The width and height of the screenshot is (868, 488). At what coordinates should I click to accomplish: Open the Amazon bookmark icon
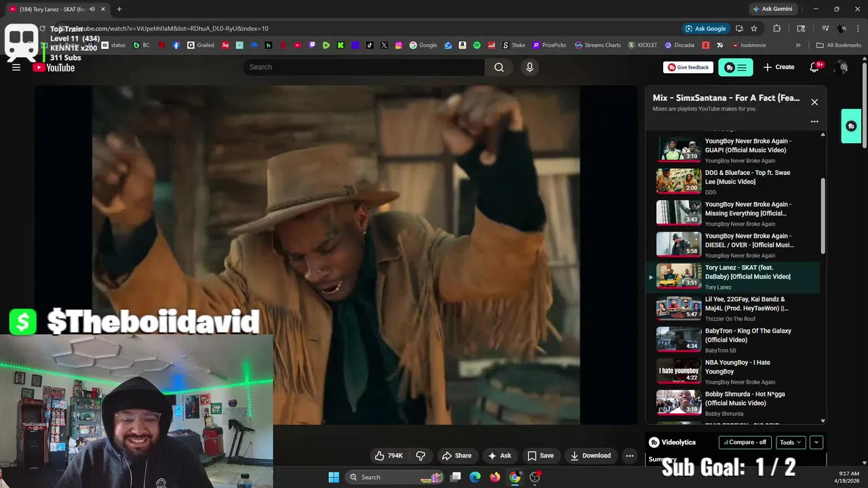(462, 45)
